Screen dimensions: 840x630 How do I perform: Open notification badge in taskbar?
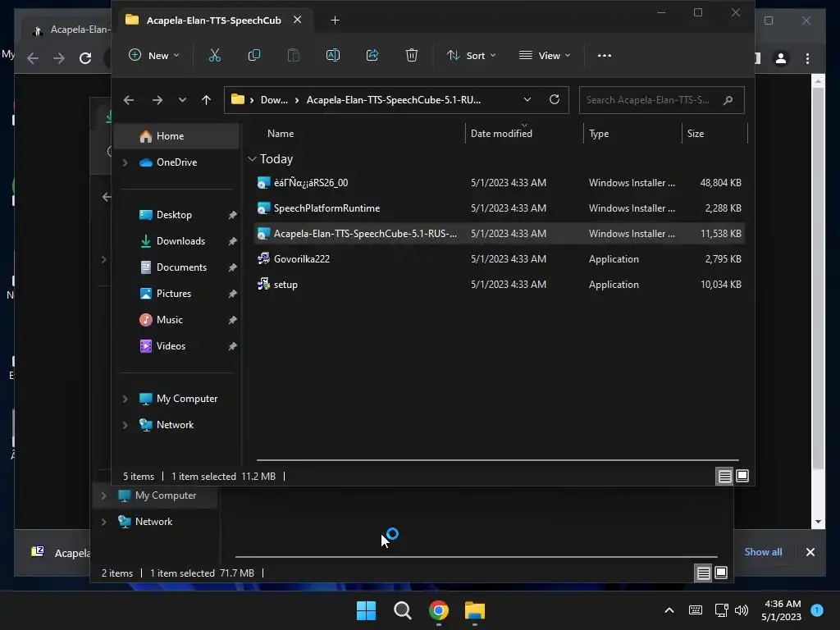coord(817,609)
